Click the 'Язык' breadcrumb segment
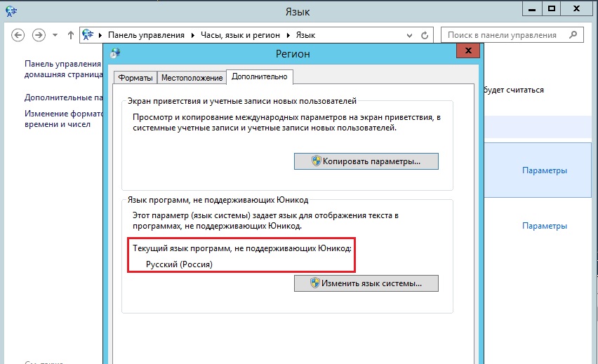This screenshot has height=364, width=598. 305,35
